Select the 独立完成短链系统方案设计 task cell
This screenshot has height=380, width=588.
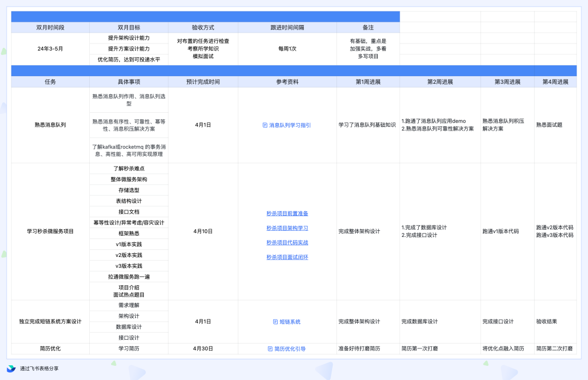click(x=50, y=322)
